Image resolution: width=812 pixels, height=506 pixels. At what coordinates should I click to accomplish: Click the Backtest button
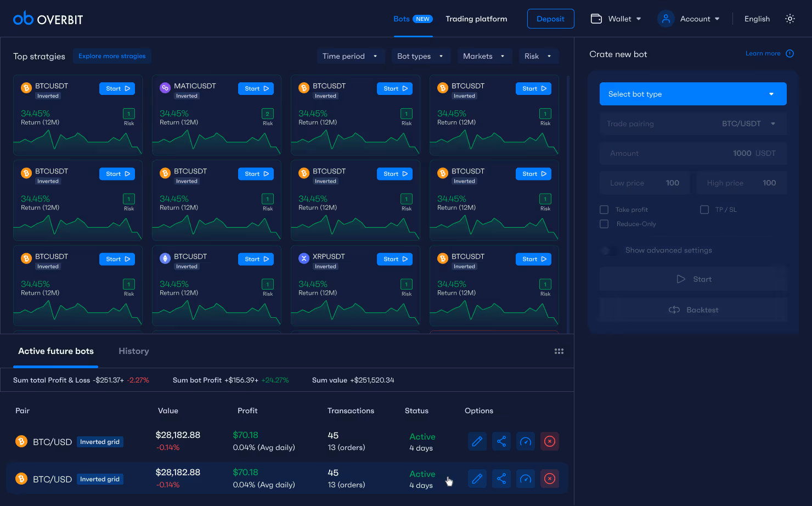[x=693, y=310]
